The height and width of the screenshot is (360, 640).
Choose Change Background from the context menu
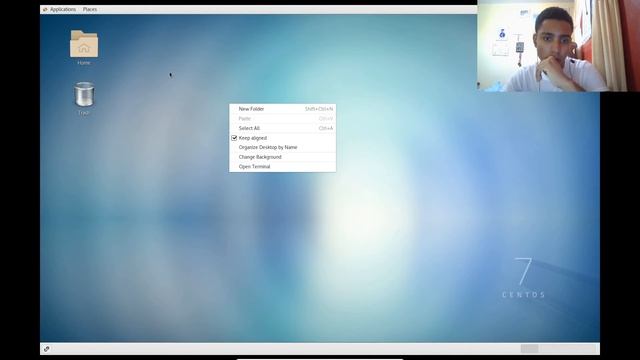[x=282, y=157]
